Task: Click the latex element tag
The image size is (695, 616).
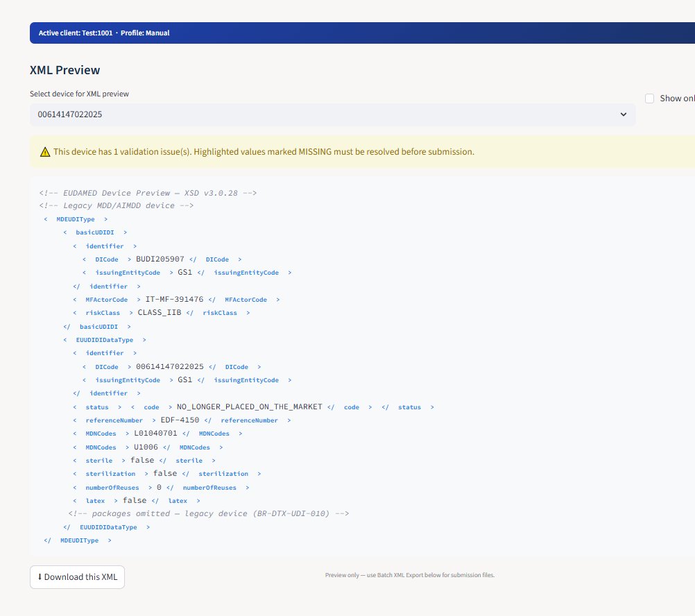Action: pos(95,500)
